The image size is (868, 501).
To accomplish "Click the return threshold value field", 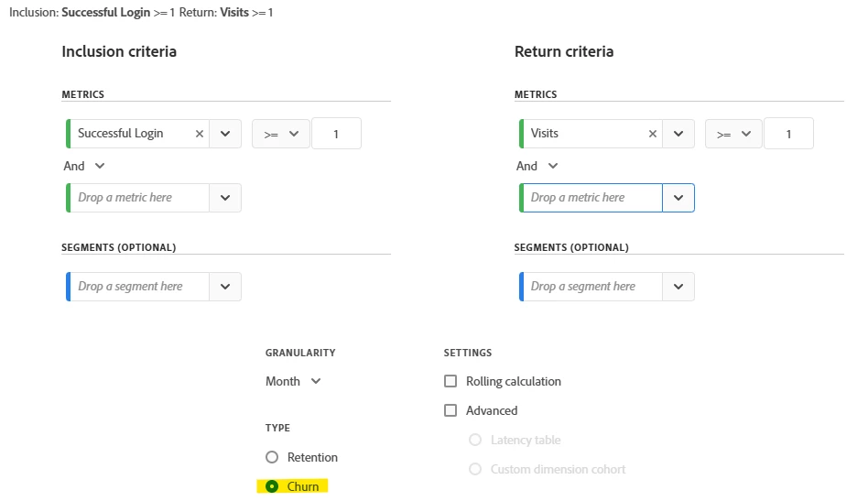I will pyautogui.click(x=788, y=134).
